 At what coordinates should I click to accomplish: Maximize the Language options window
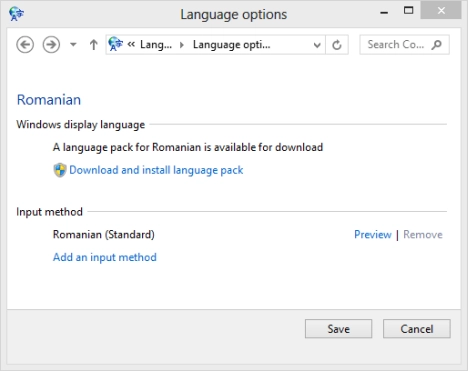[408, 11]
